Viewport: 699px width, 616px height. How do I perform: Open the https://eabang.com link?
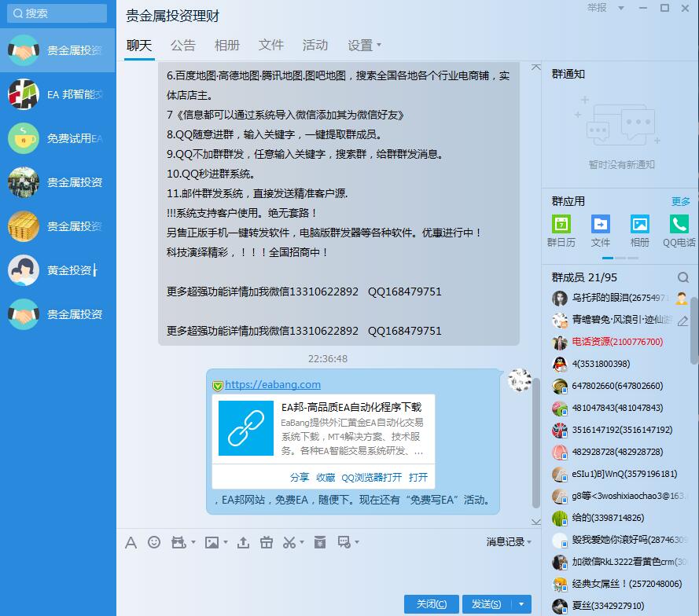coord(273,385)
